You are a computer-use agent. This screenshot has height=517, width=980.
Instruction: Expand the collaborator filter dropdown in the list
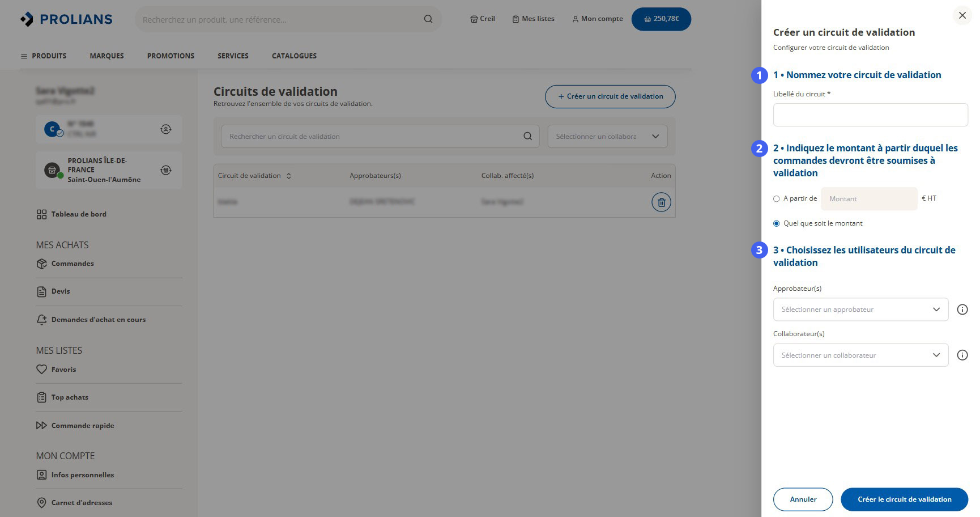pyautogui.click(x=607, y=137)
